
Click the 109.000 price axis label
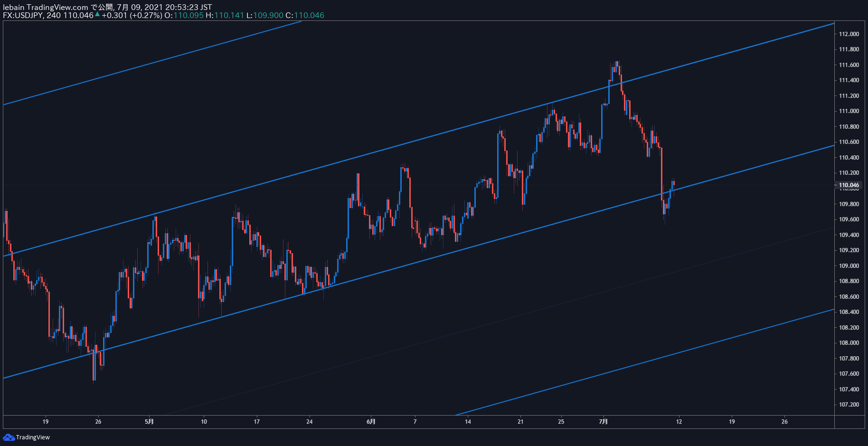point(849,266)
